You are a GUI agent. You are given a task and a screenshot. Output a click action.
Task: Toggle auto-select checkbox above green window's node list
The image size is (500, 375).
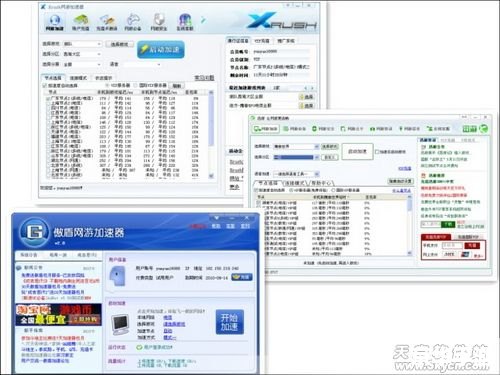click(256, 190)
